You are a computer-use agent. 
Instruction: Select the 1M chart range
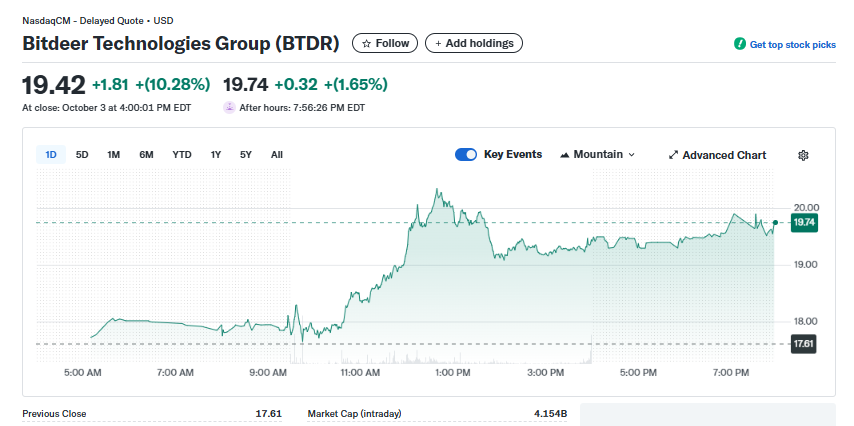pos(114,155)
